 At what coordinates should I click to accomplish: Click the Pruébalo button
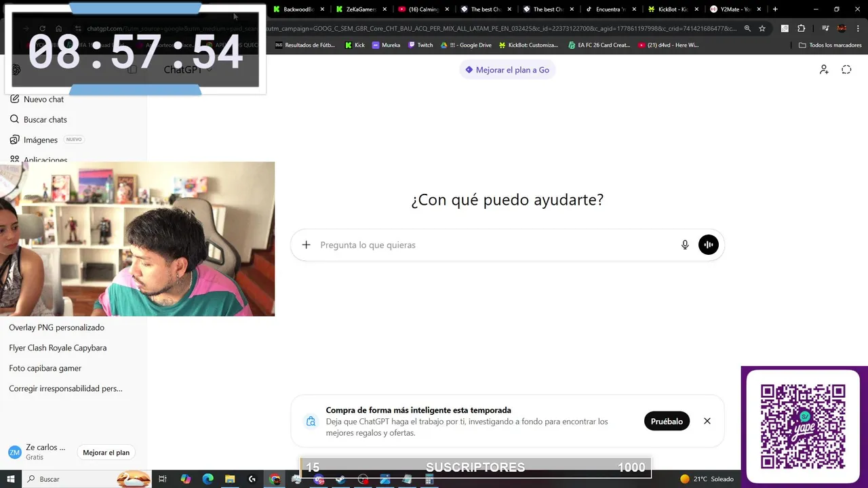(667, 421)
